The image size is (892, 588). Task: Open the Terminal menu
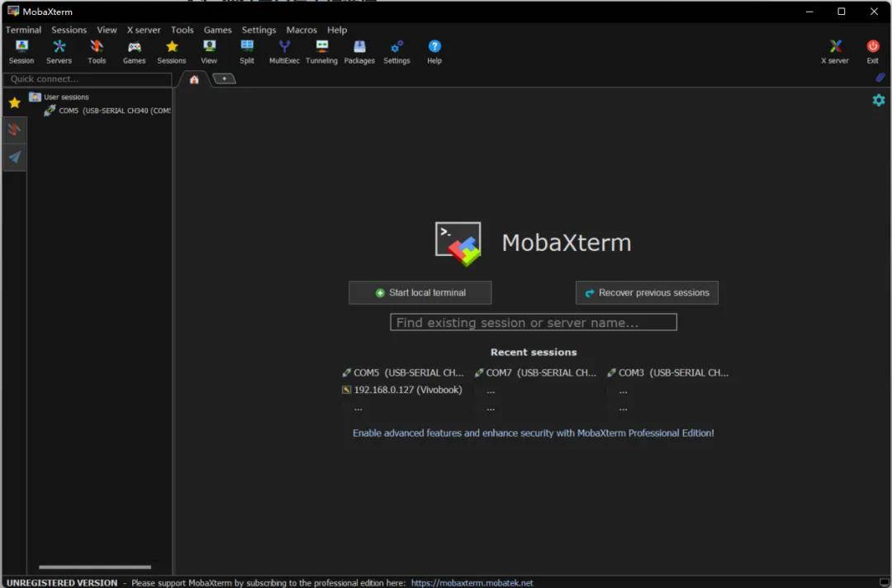point(23,30)
